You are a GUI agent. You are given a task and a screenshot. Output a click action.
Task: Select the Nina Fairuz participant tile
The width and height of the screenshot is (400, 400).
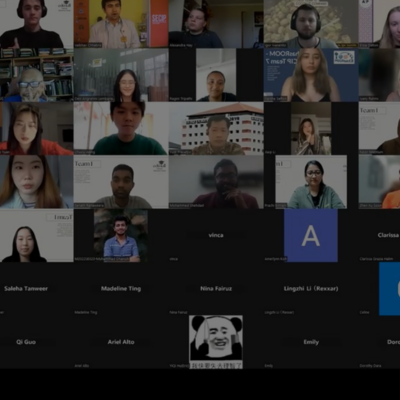pos(216,289)
